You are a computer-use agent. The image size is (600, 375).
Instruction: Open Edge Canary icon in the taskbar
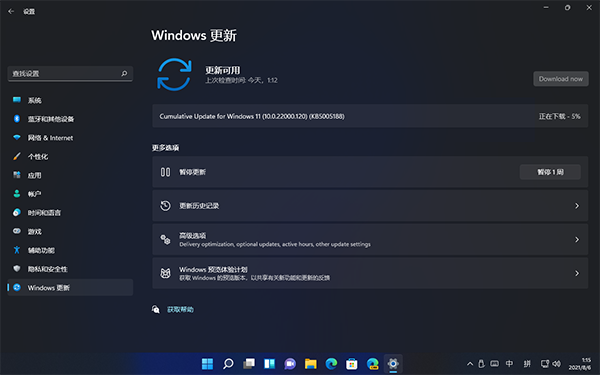pos(372,364)
